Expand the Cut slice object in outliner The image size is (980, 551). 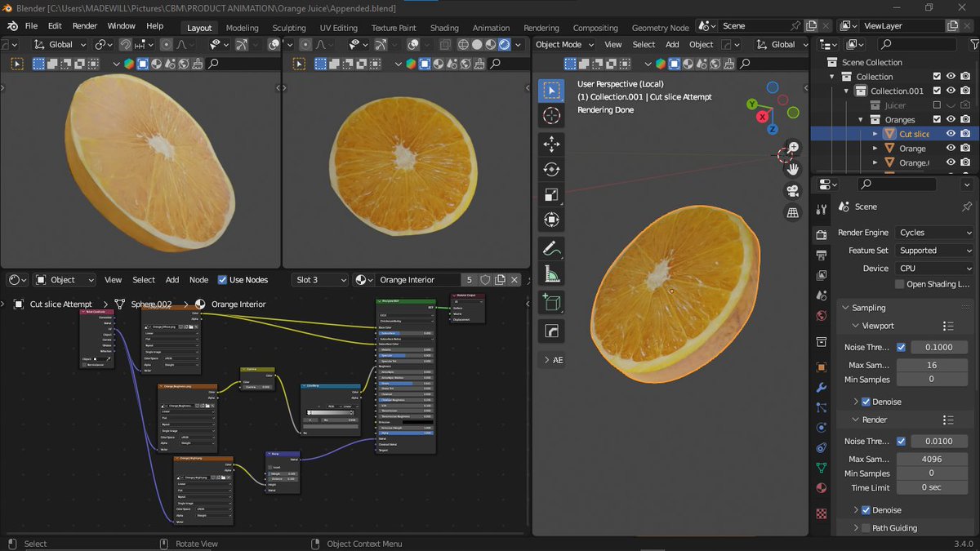(x=875, y=134)
